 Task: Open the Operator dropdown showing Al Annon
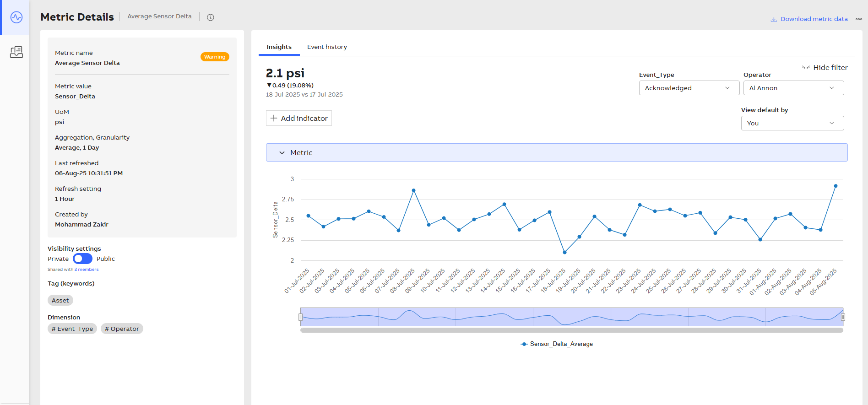pyautogui.click(x=793, y=88)
